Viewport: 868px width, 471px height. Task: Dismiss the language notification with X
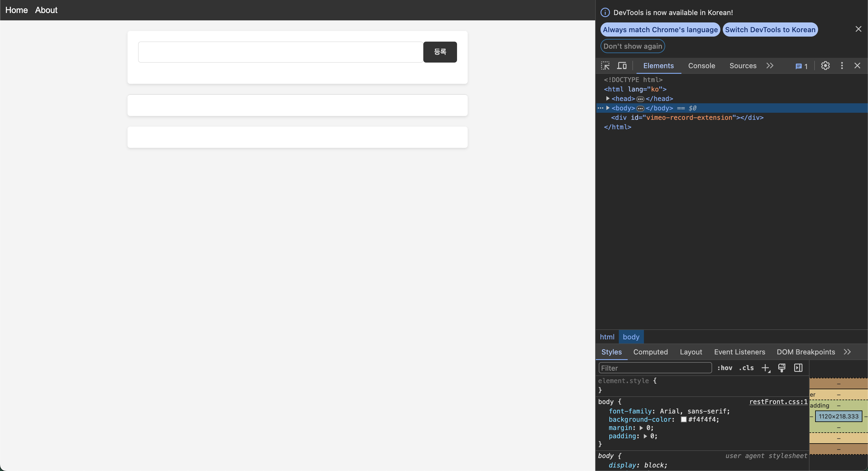tap(858, 29)
